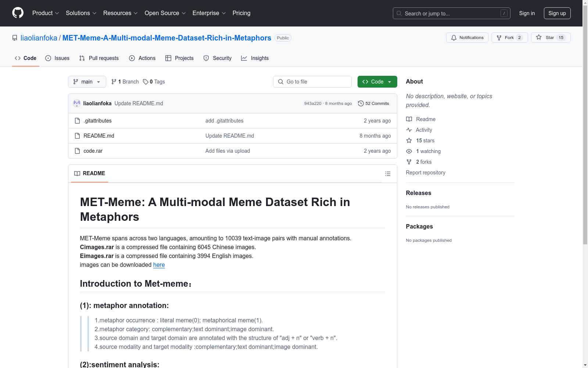Click the Releases heading link

click(419, 193)
